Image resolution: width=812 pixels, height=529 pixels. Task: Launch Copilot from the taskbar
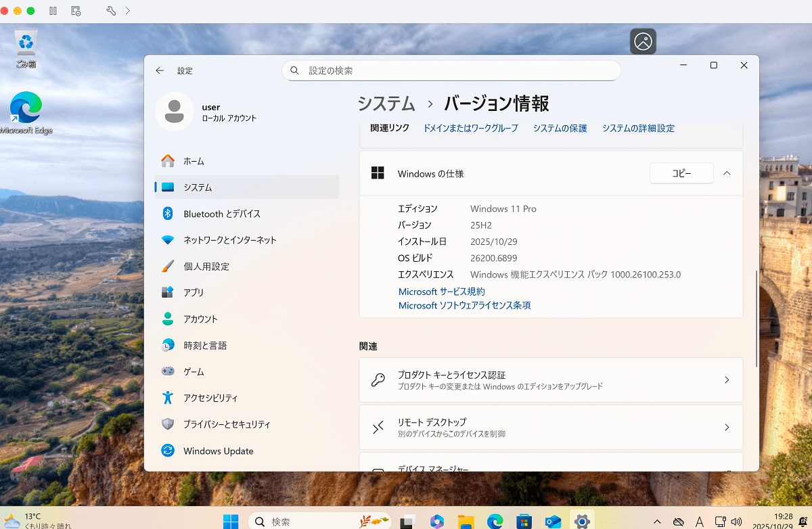(x=437, y=522)
